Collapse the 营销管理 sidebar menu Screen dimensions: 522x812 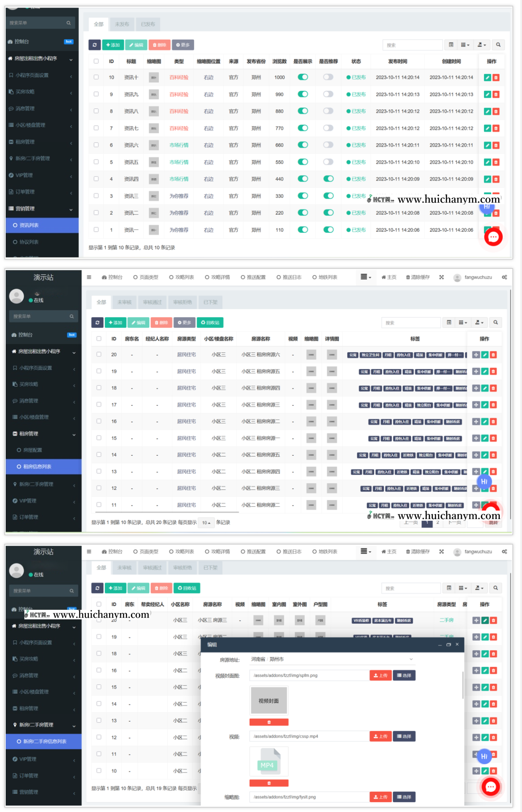click(42, 209)
